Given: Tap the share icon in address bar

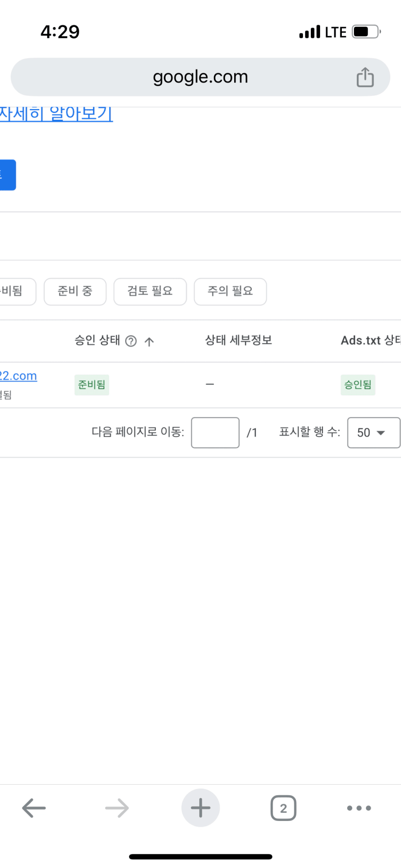Looking at the screenshot, I should tap(365, 77).
